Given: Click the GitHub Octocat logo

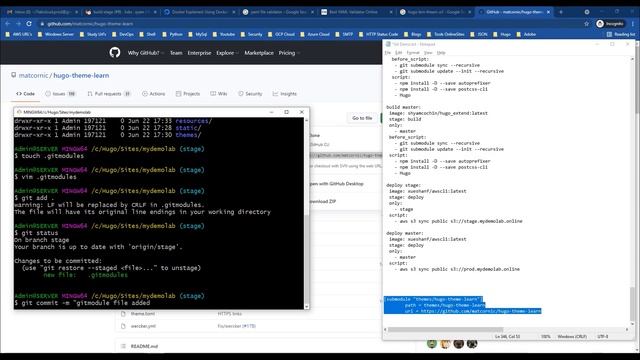Looking at the screenshot, I should coord(115,53).
